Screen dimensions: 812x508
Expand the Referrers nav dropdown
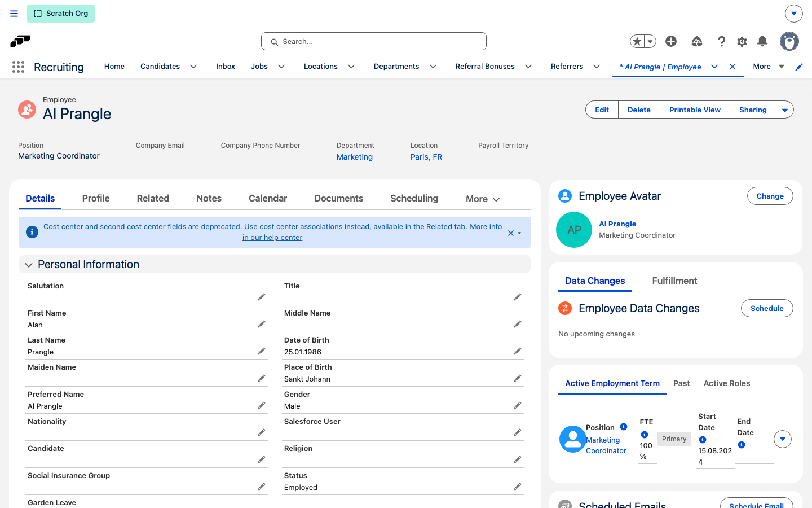pyautogui.click(x=597, y=67)
